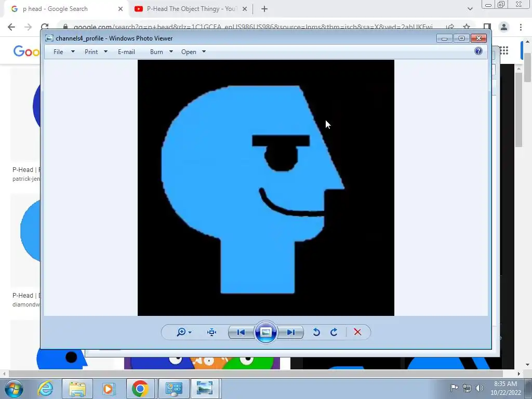Click the Actual Size fit button
Image resolution: width=532 pixels, height=399 pixels.
tap(212, 332)
